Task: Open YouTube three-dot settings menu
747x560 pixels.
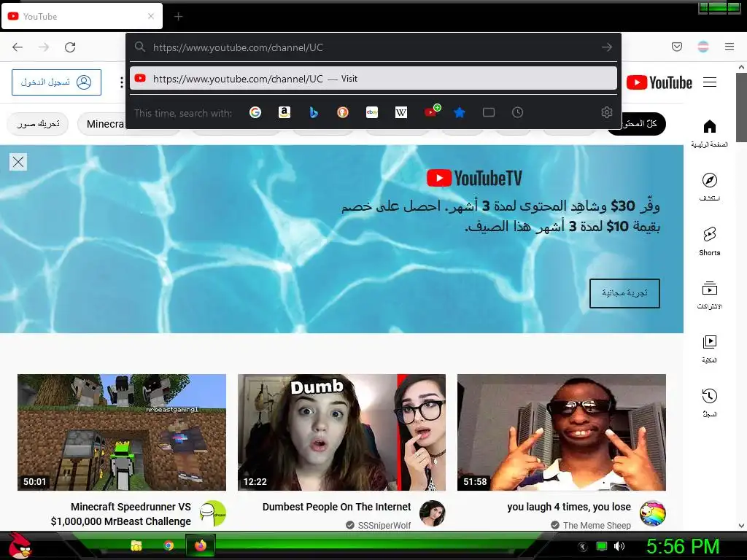Action: pyautogui.click(x=122, y=82)
